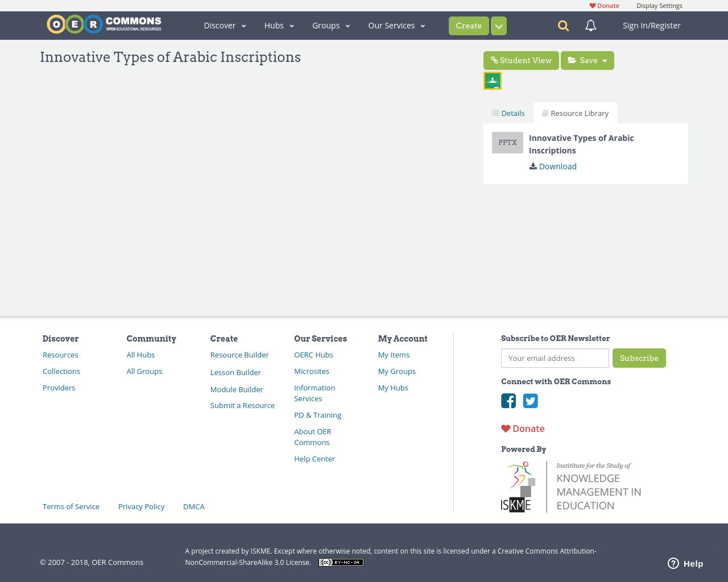Image resolution: width=728 pixels, height=582 pixels.
Task: Expand the Create button caret
Action: [x=498, y=25]
